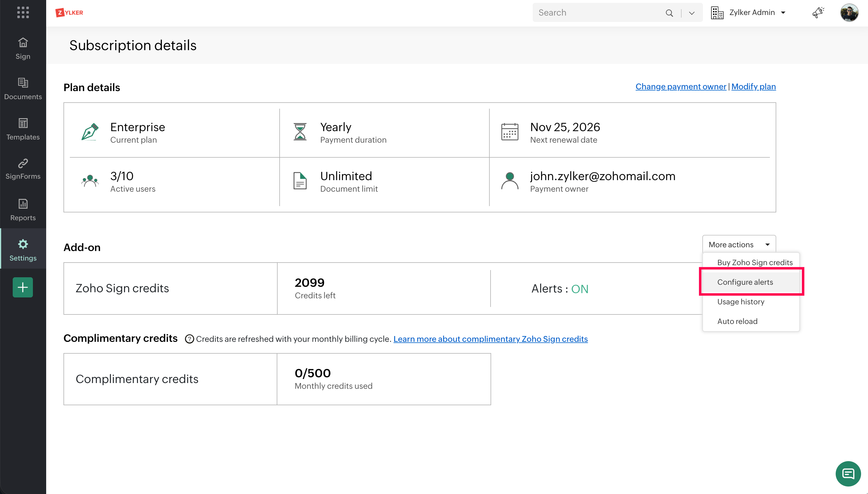This screenshot has width=868, height=494.
Task: Open SignForms from sidebar
Action: (23, 169)
